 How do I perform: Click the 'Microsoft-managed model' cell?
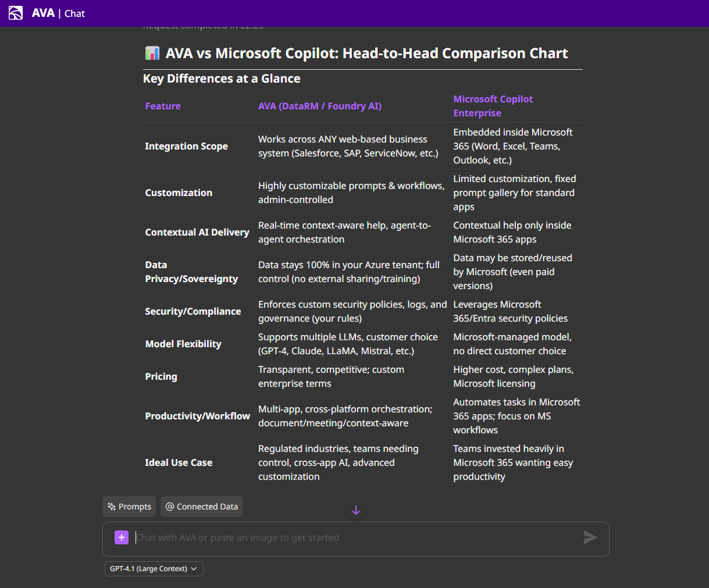512,344
